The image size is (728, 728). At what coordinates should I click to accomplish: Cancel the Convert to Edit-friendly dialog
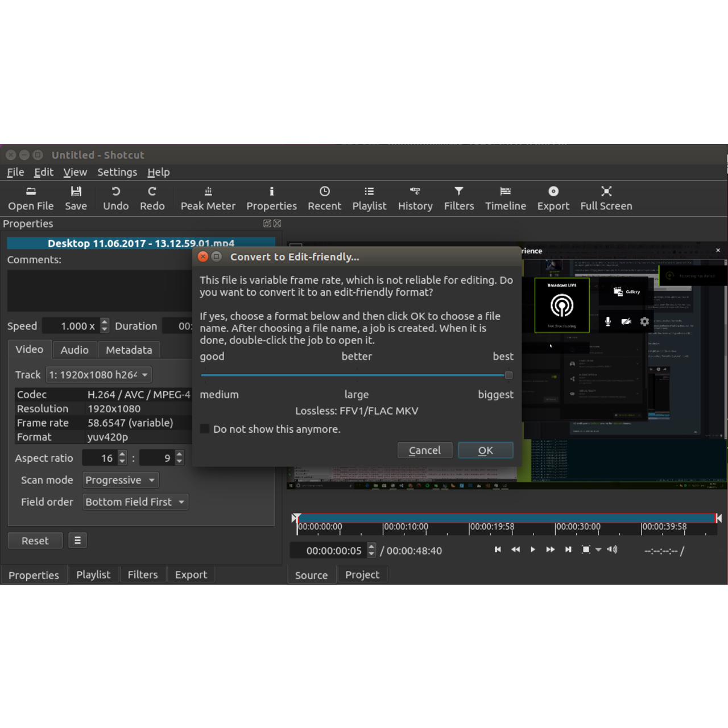(424, 450)
